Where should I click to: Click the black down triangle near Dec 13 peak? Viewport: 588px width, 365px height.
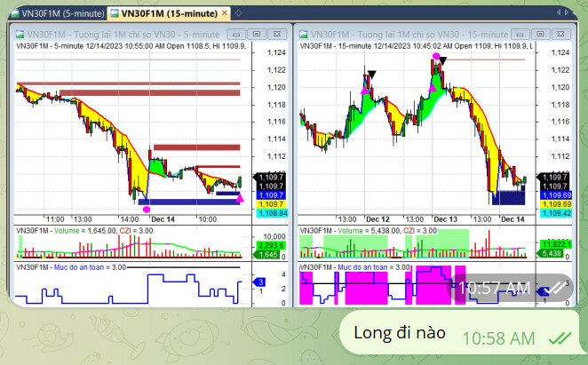coord(443,60)
